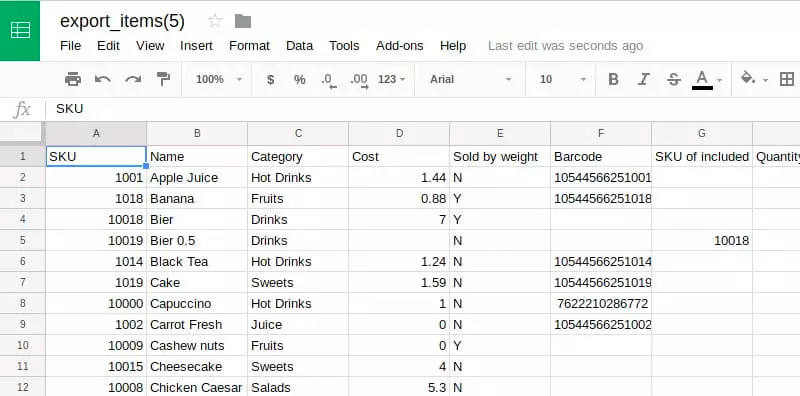800x396 pixels.
Task: Select the 'Juice' category cell
Action: (298, 325)
